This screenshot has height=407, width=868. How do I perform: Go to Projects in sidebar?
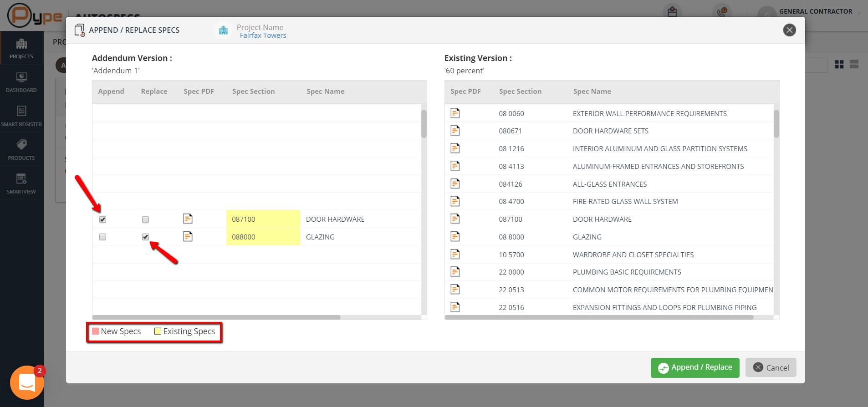point(21,48)
